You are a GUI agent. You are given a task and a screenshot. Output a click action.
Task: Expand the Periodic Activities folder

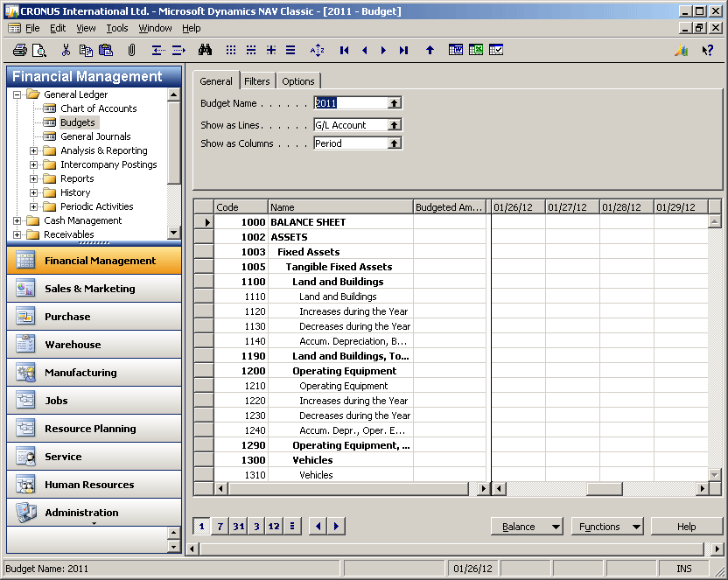coord(33,206)
